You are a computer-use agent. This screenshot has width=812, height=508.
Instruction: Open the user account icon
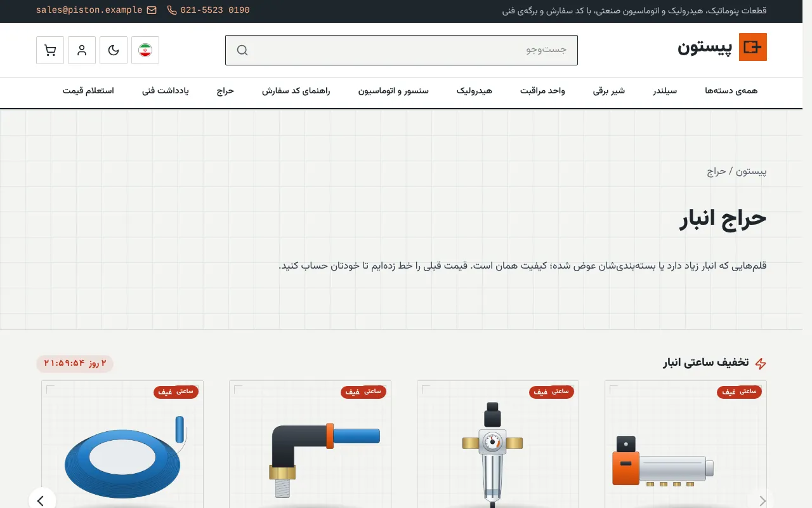(x=82, y=50)
